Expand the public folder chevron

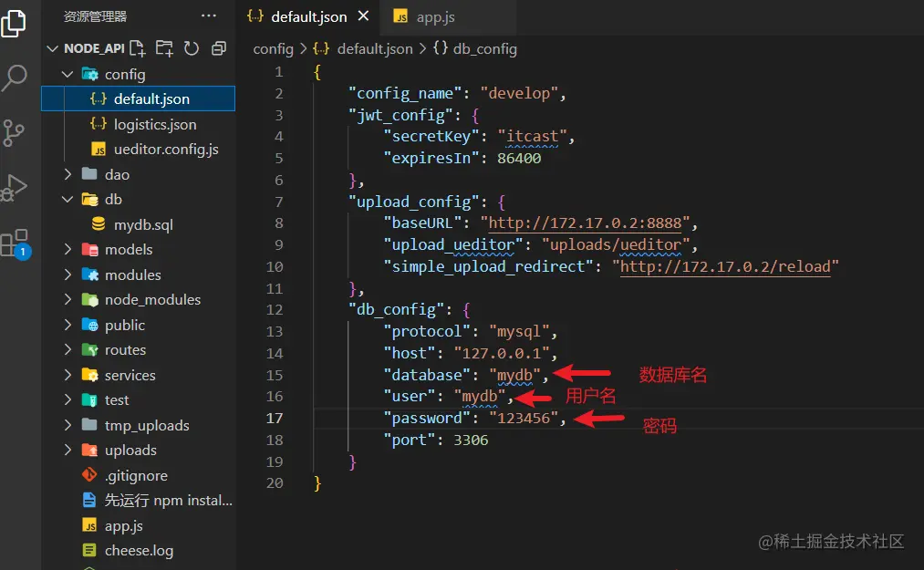(x=67, y=325)
